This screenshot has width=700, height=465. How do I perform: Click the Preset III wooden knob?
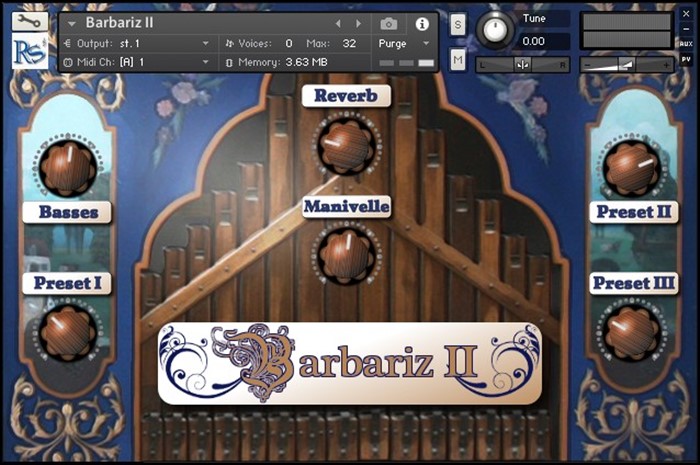coord(633,332)
